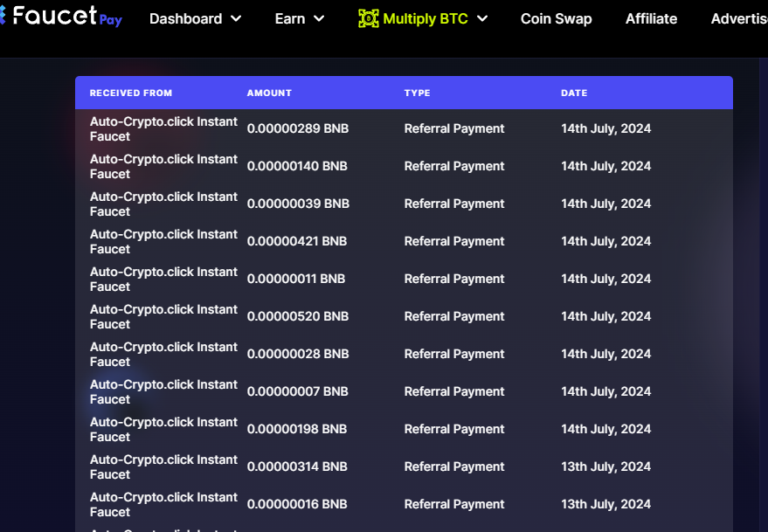Click 13th July date in 0.00000314 BNB row
768x532 pixels.
point(605,466)
